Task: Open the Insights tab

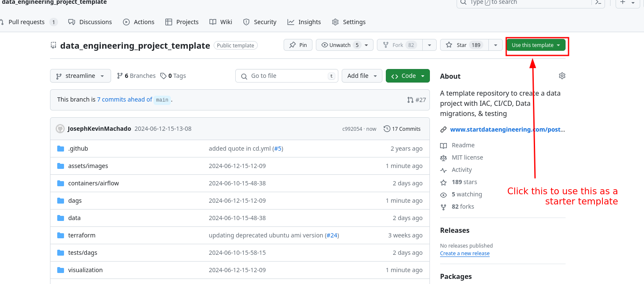Action: [304, 22]
